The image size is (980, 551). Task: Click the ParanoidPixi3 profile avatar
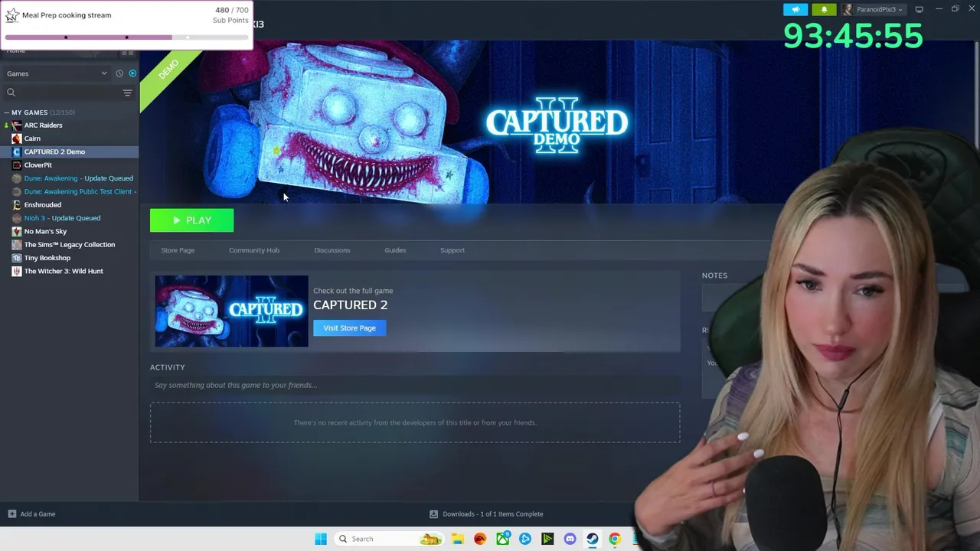848,9
